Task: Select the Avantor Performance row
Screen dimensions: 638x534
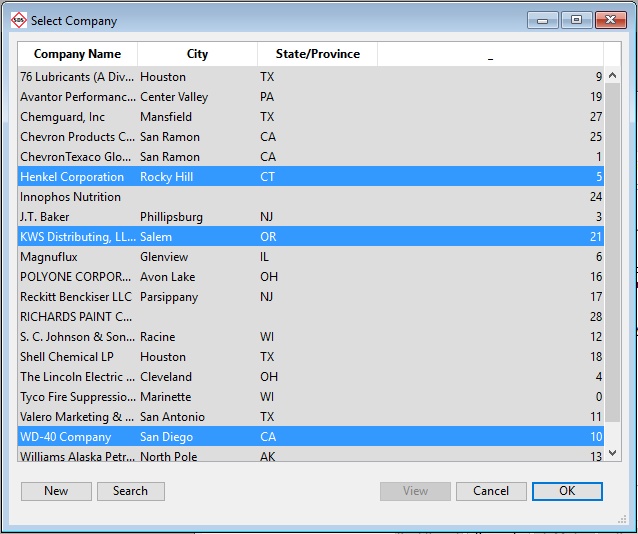Action: click(77, 97)
